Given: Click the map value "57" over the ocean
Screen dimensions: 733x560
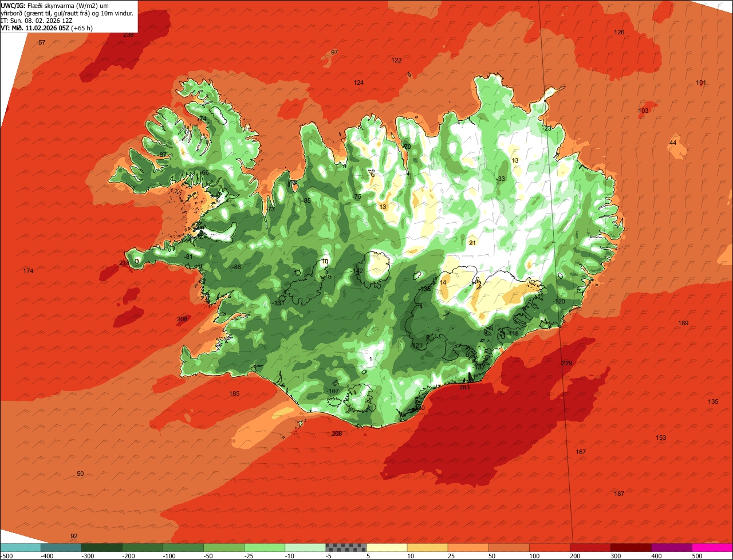Looking at the screenshot, I should [42, 43].
